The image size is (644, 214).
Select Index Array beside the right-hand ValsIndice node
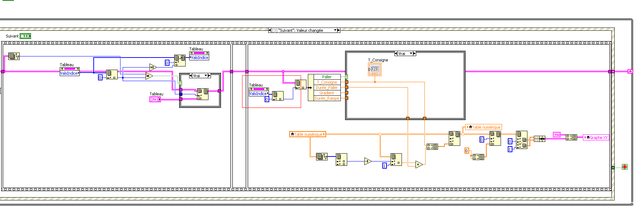point(278,96)
